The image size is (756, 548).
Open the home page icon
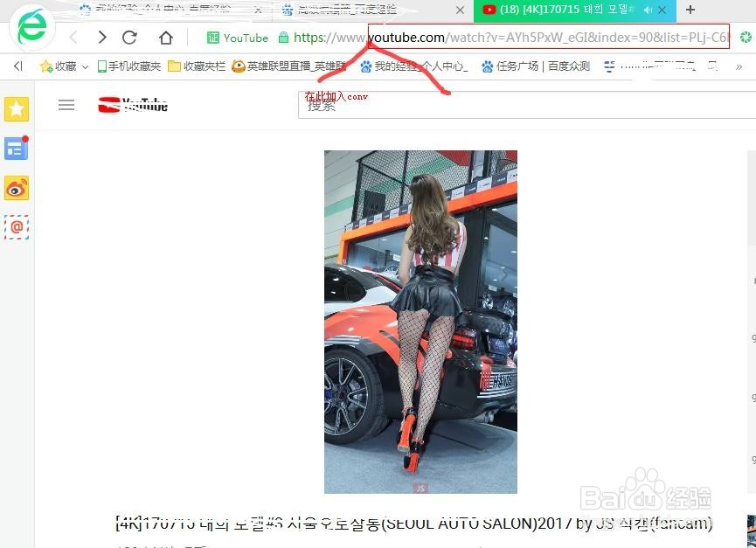166,37
